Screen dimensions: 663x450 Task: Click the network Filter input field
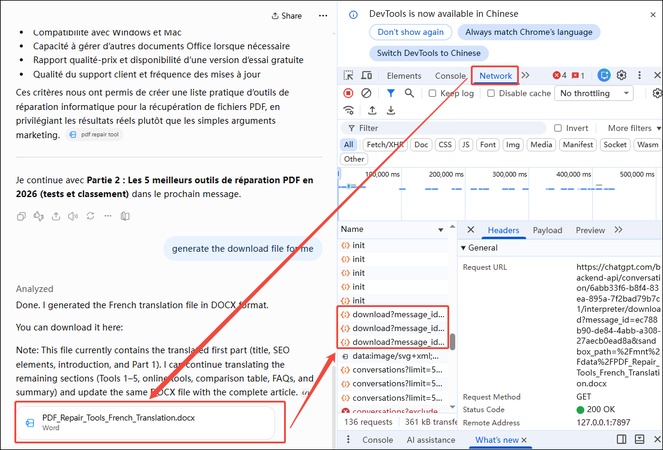pyautogui.click(x=443, y=128)
